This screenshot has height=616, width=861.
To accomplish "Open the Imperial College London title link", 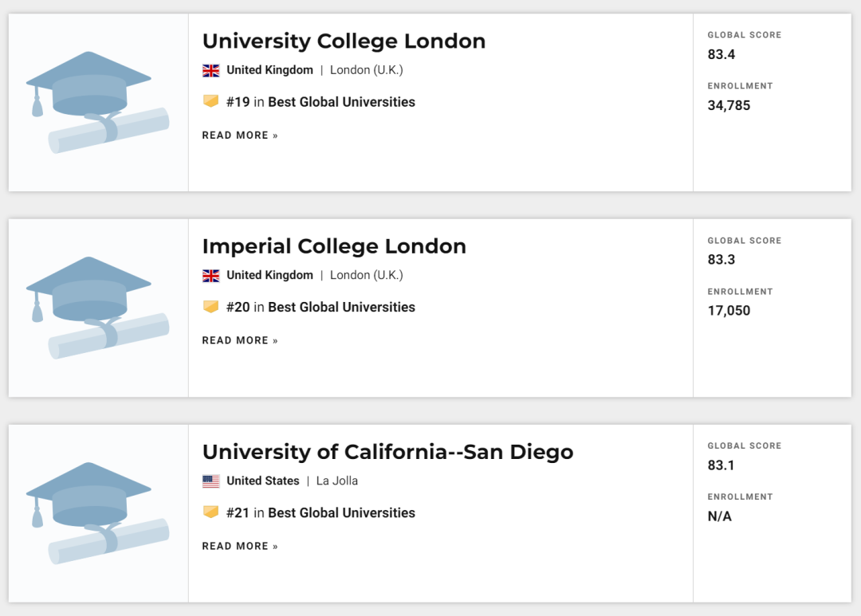I will pyautogui.click(x=334, y=247).
